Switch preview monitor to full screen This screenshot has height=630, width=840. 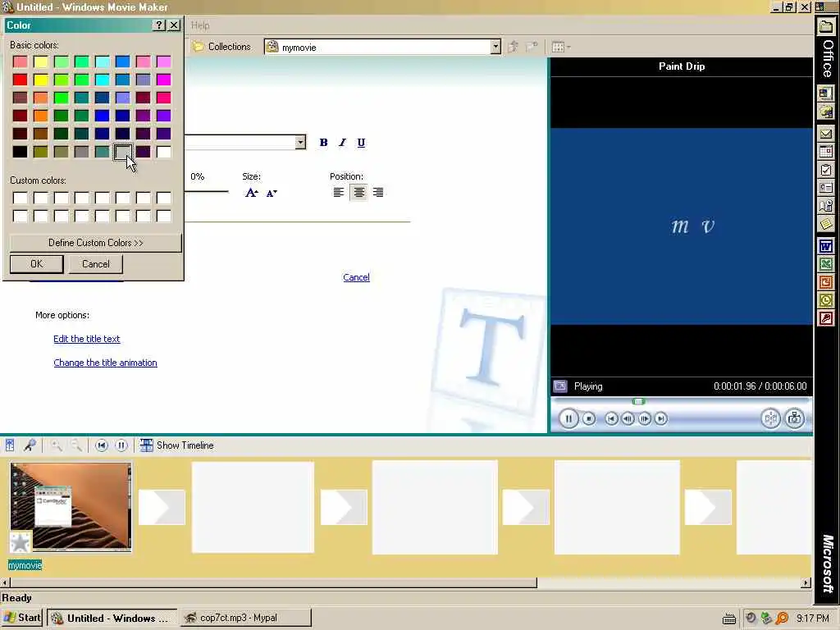(560, 386)
